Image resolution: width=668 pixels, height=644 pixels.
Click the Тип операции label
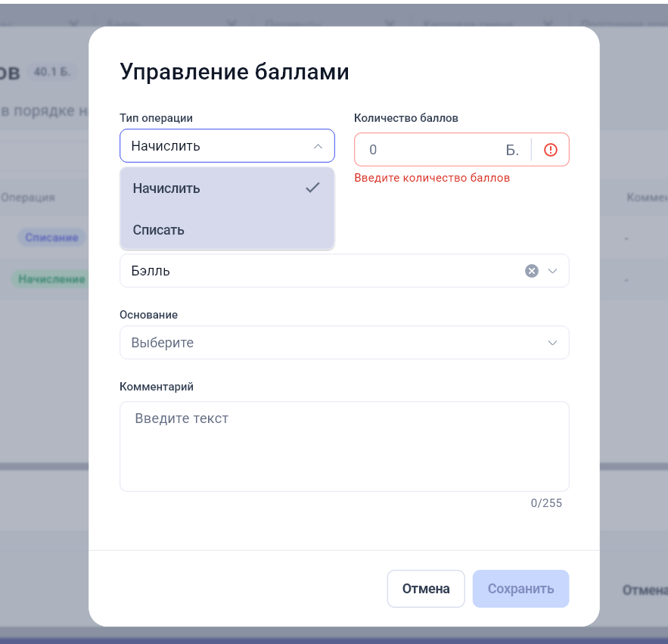[156, 118]
